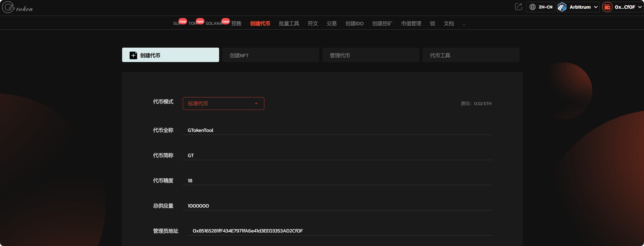Viewport: 644px width, 246px height.
Task: Open the three-dots more menu in navigation
Action: [464, 24]
